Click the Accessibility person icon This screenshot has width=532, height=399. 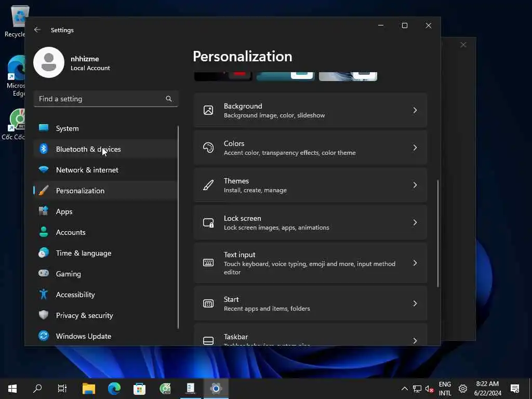pos(44,294)
